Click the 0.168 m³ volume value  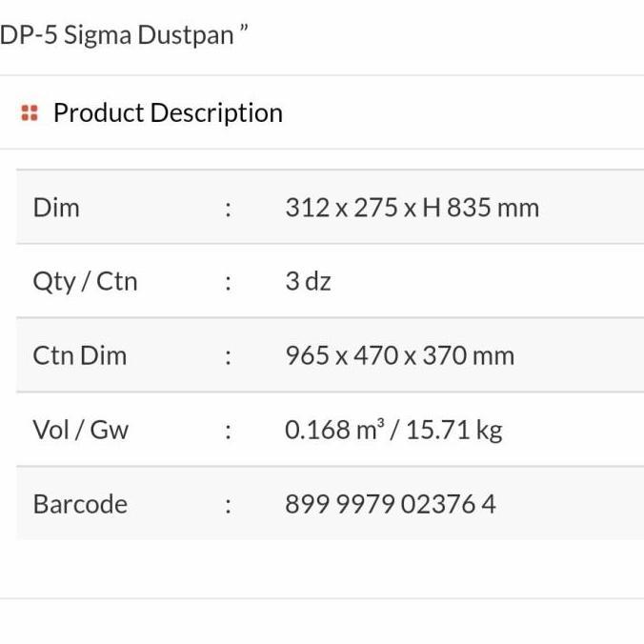[x=332, y=430]
